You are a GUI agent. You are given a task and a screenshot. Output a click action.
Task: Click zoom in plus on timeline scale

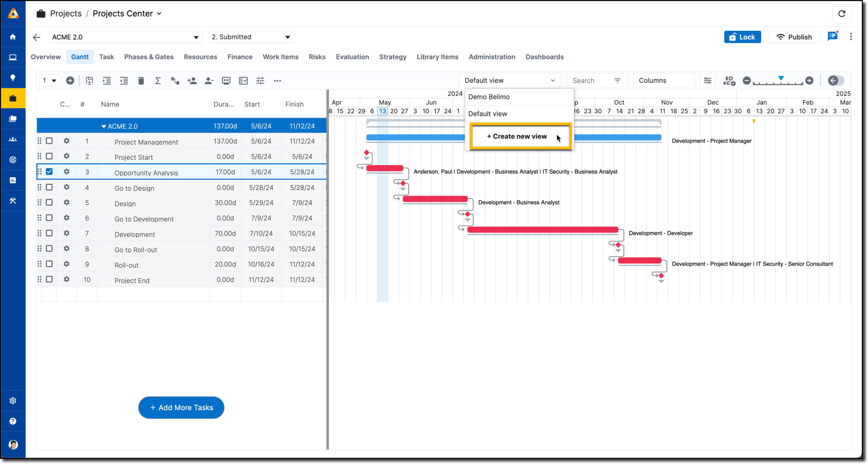coord(809,80)
